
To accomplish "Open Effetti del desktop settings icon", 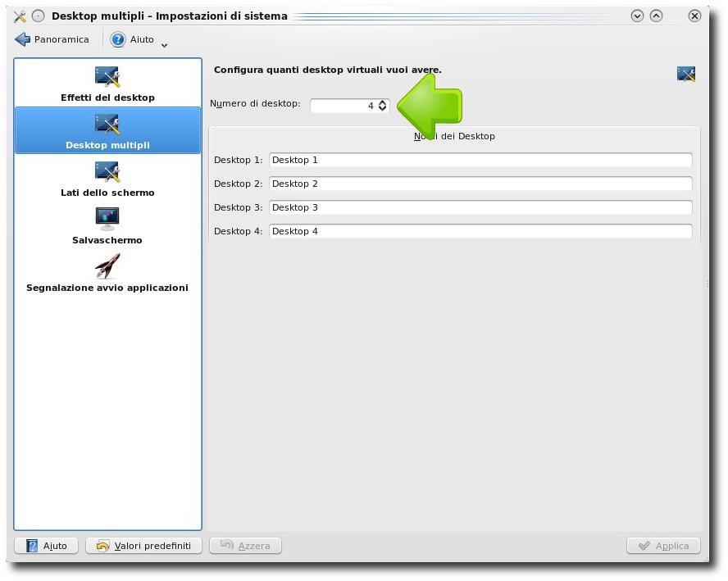I will (x=107, y=77).
